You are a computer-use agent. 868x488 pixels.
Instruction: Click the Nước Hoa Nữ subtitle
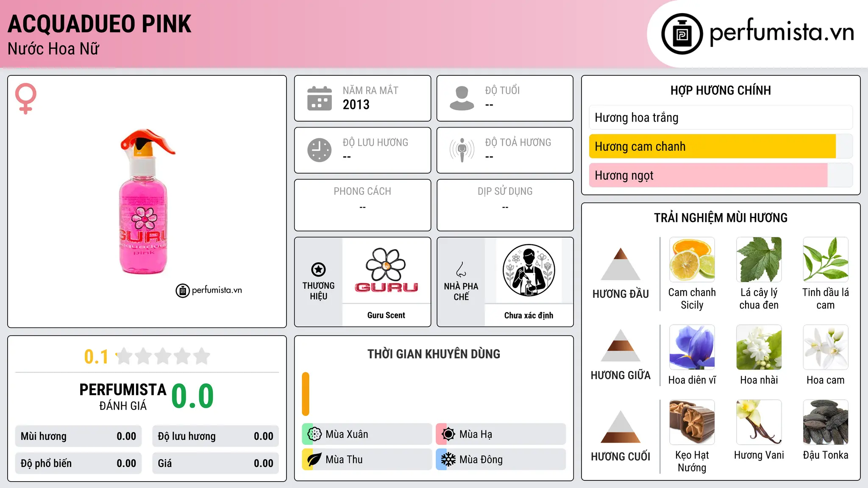53,49
